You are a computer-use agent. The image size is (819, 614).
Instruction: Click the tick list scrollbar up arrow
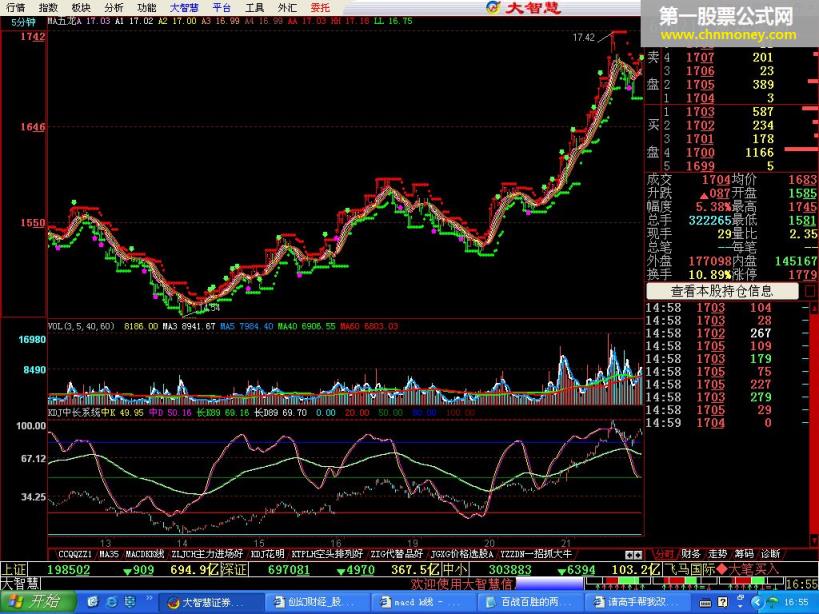(814, 308)
